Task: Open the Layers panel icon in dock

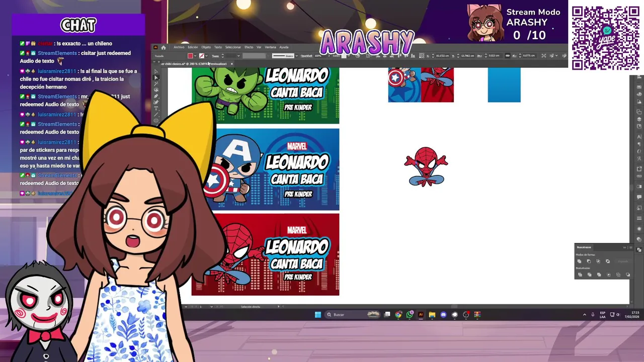Action: click(x=639, y=119)
